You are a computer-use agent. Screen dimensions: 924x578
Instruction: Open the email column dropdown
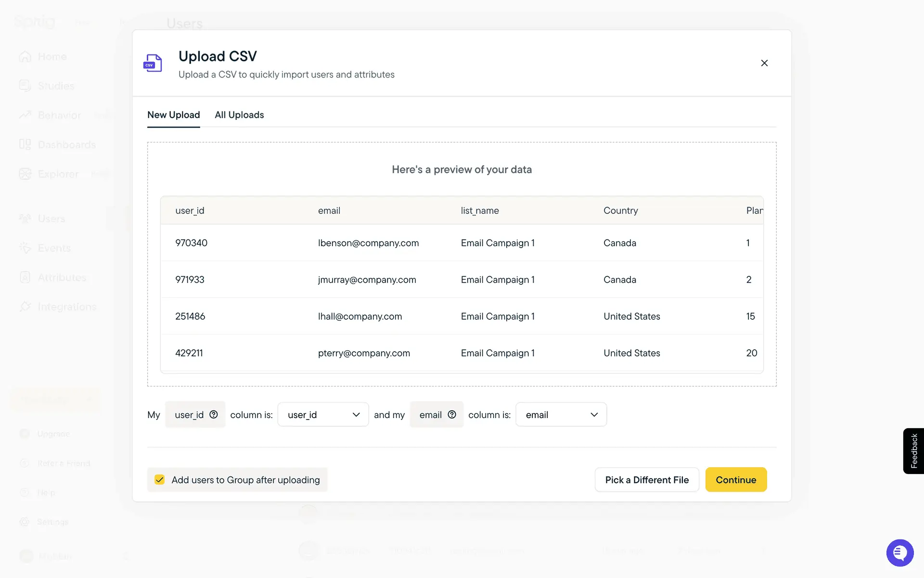coord(561,415)
